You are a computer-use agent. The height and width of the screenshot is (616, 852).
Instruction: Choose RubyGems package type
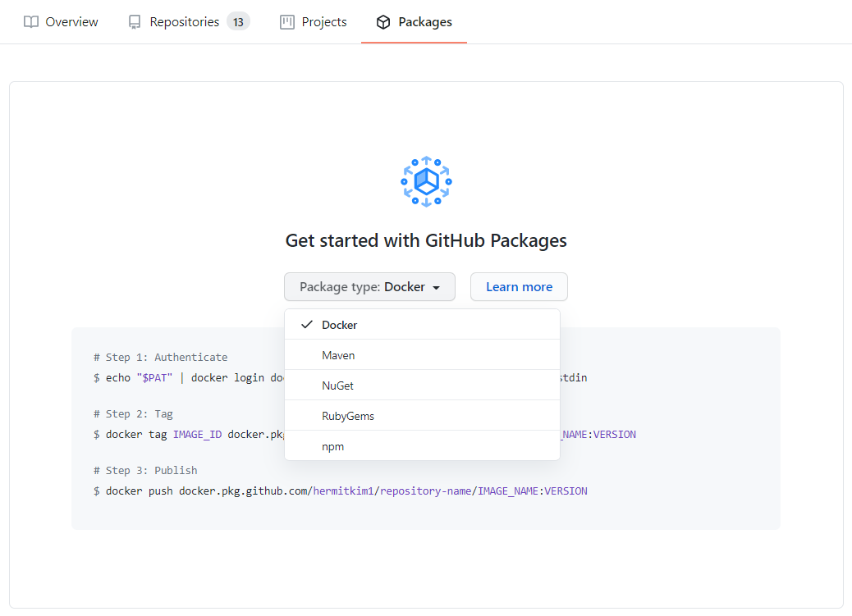(x=422, y=416)
